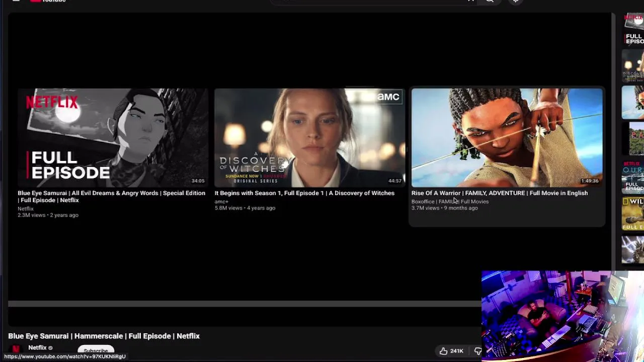Click the verified badge next to Netflix
This screenshot has width=644, height=362.
tap(50, 348)
